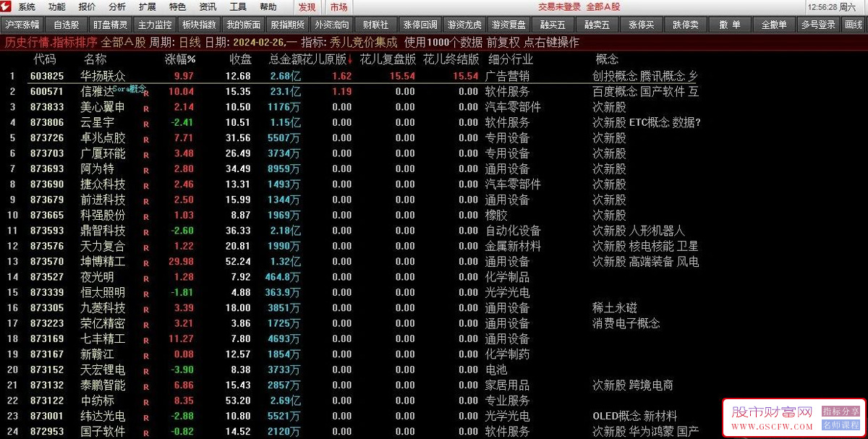Open 股指期货 quotes
868x439 pixels.
pos(287,25)
